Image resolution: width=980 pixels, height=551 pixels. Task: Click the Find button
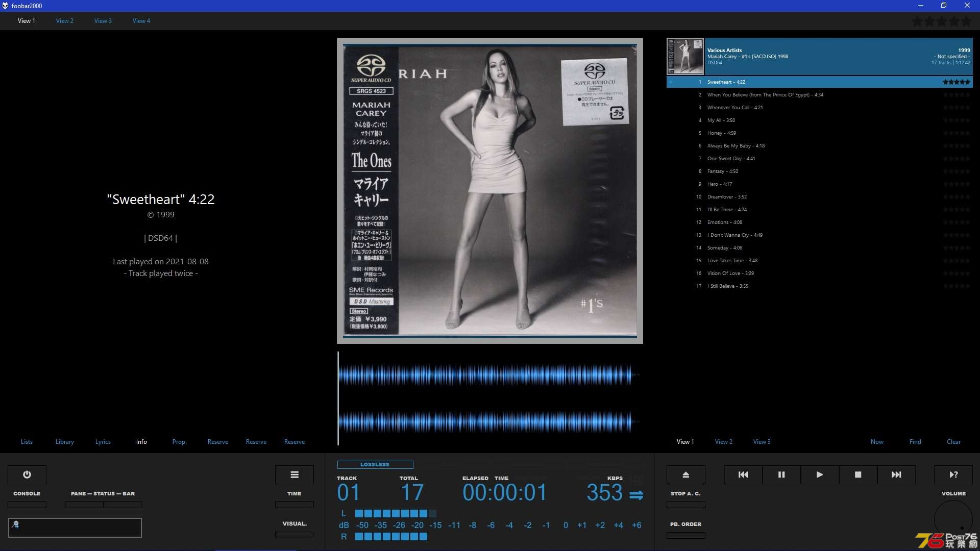(915, 442)
